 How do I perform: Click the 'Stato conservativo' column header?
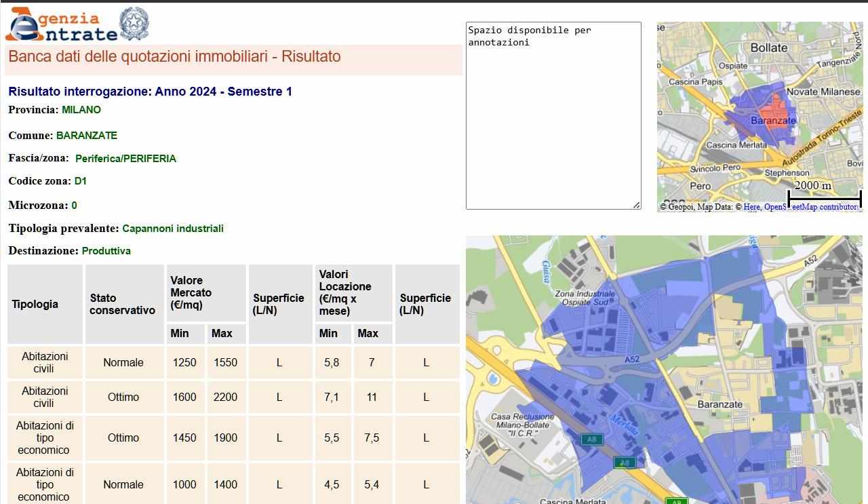click(x=123, y=304)
